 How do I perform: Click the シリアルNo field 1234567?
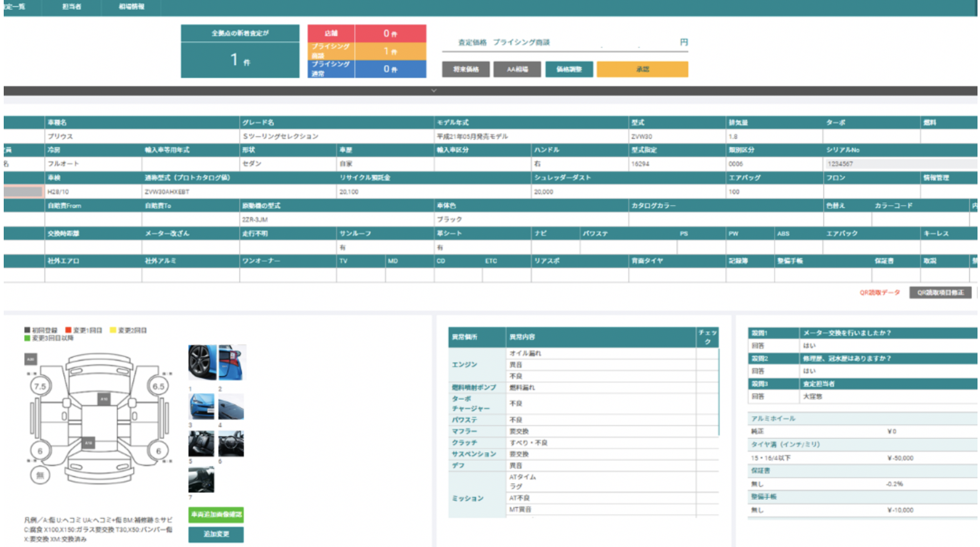(901, 164)
